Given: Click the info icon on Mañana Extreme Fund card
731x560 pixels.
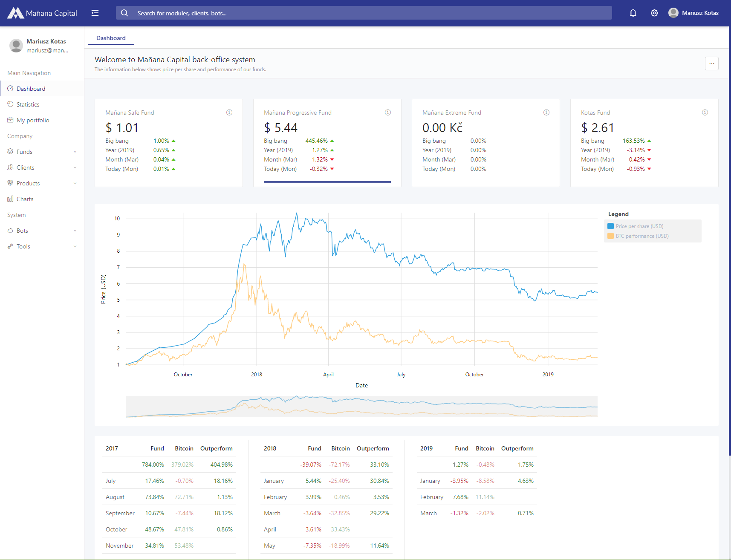Looking at the screenshot, I should (546, 113).
